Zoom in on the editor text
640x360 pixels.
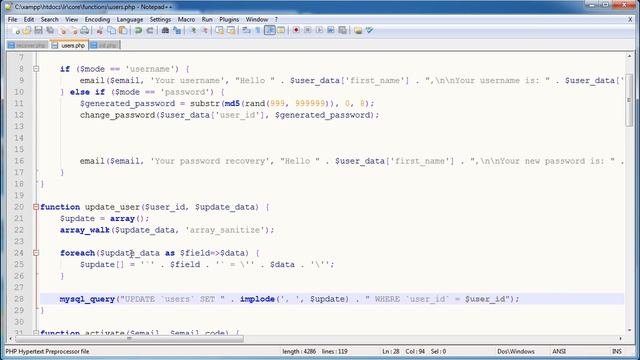pyautogui.click(x=193, y=31)
